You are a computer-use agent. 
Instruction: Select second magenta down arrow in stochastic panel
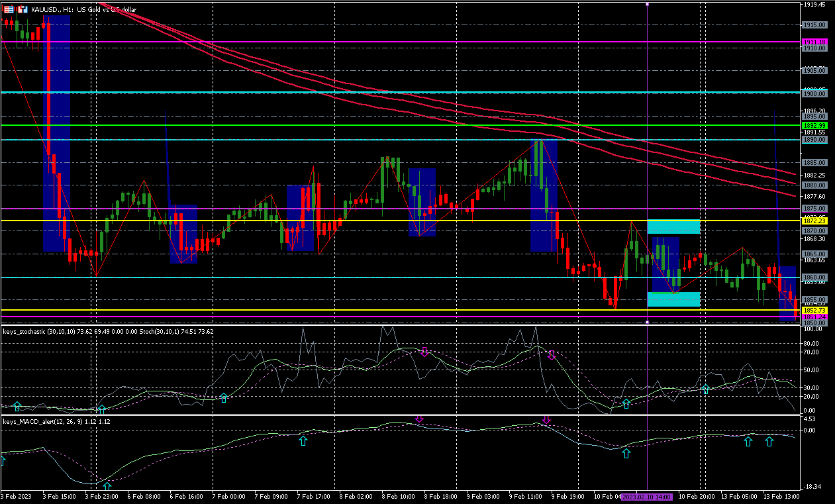(x=551, y=356)
